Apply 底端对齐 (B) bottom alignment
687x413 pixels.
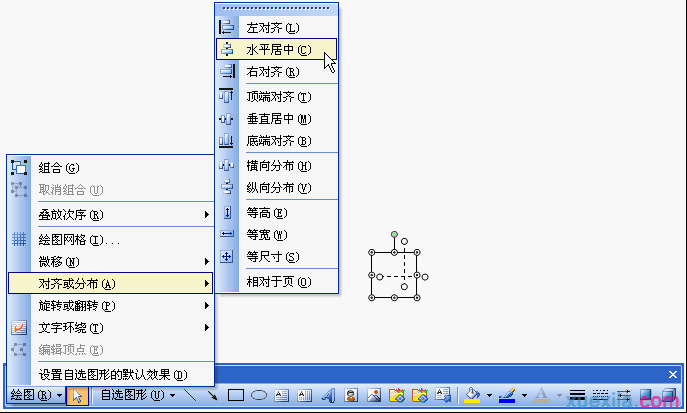276,141
